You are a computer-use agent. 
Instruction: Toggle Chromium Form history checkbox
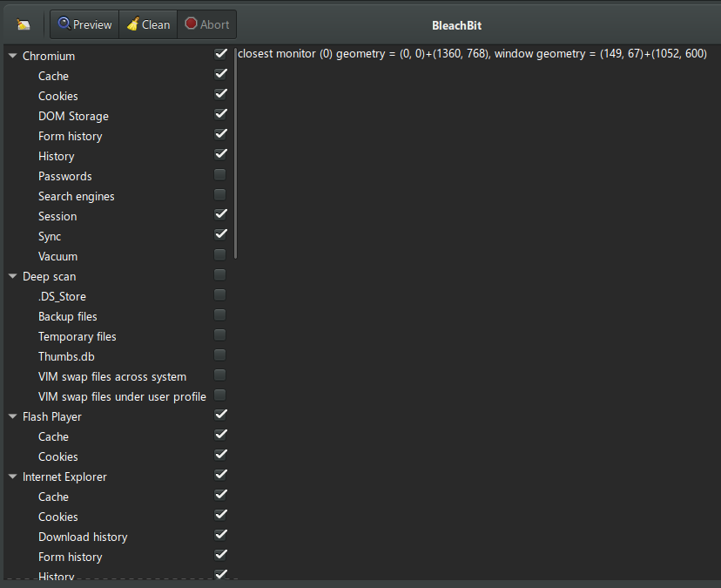click(x=220, y=134)
